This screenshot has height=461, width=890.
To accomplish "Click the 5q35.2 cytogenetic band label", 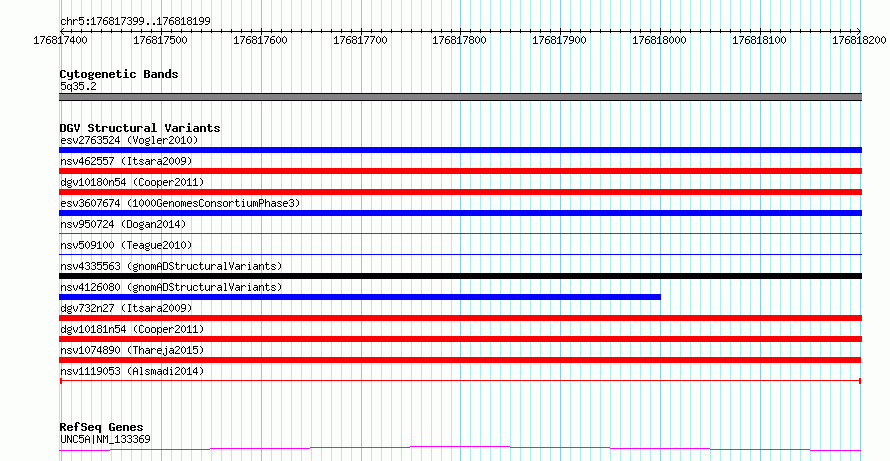I will [x=78, y=86].
